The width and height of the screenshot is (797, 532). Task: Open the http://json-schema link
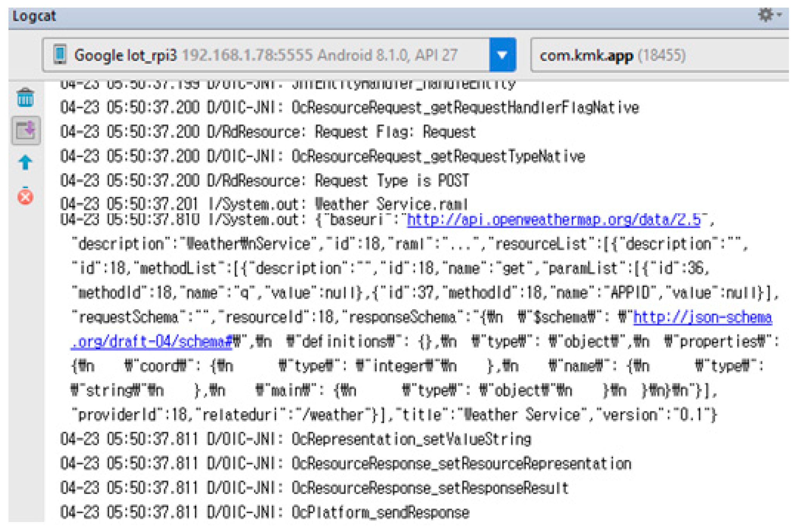coord(702,318)
